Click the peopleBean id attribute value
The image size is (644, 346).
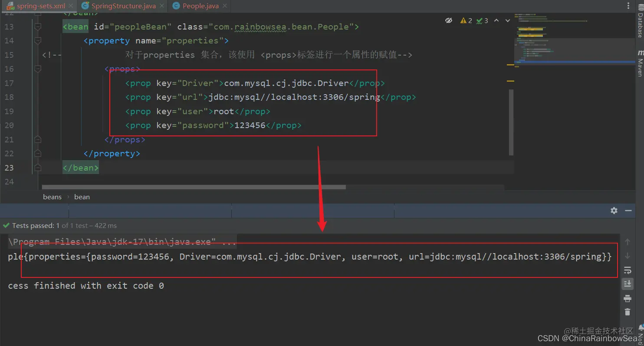coord(140,27)
